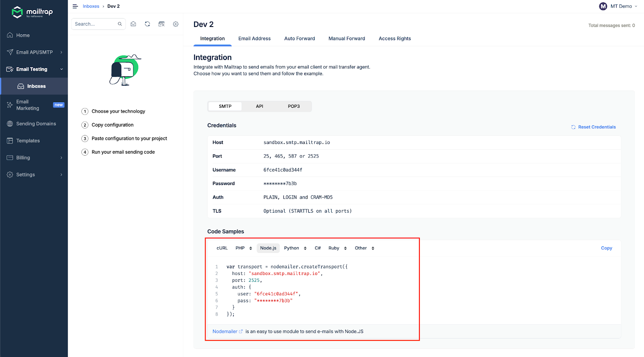The width and height of the screenshot is (644, 357).
Task: Select the Node.js code sample
Action: click(268, 248)
